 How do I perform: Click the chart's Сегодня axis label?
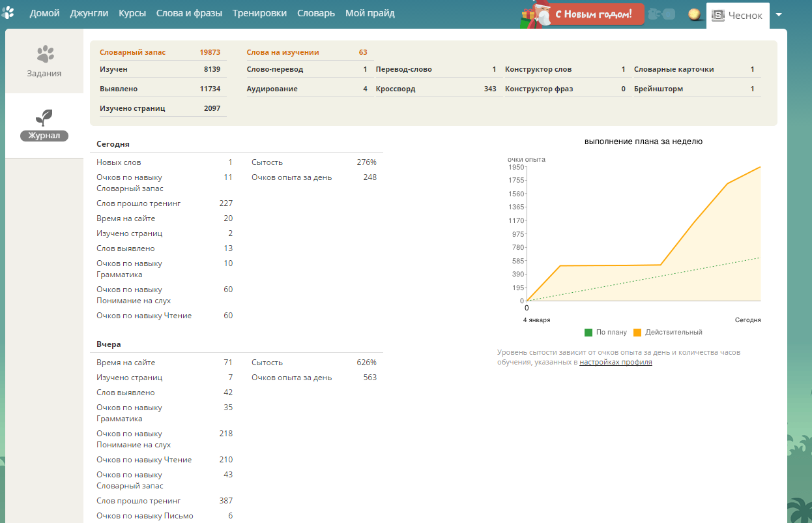coord(748,320)
